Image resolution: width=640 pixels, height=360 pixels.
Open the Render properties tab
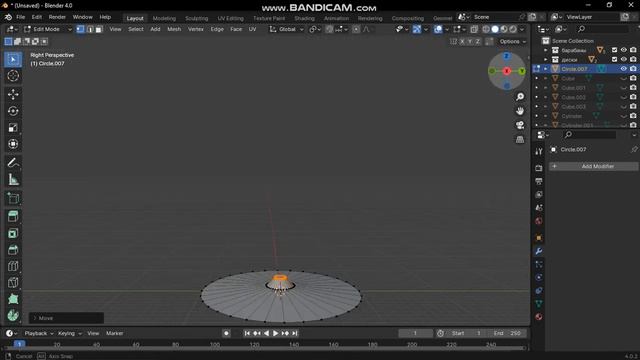[x=539, y=168]
